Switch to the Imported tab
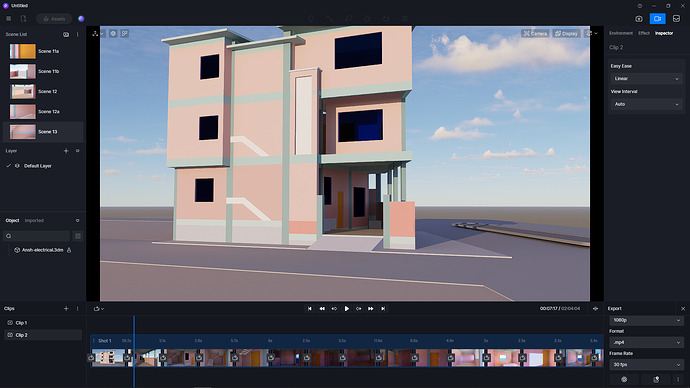690x388 pixels. [x=34, y=220]
